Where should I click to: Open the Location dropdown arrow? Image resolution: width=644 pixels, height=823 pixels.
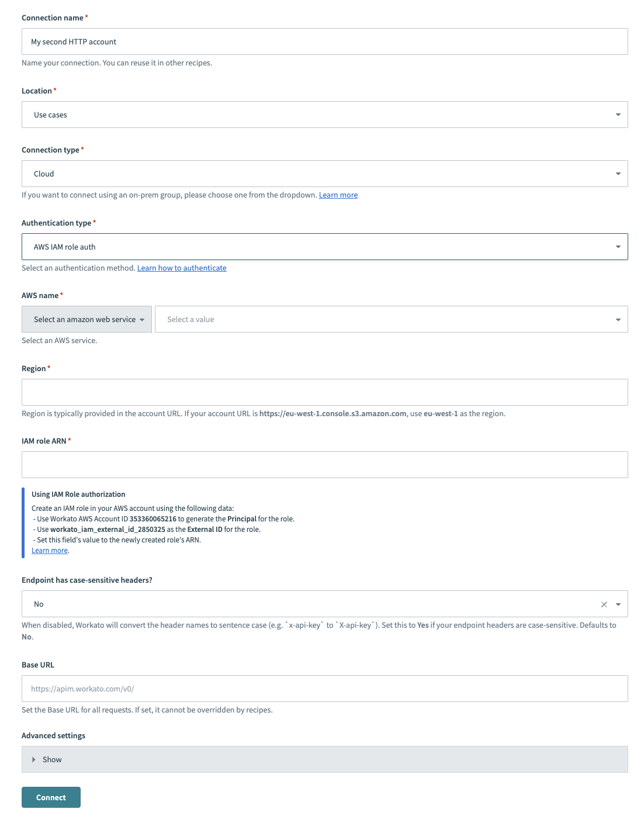click(618, 115)
